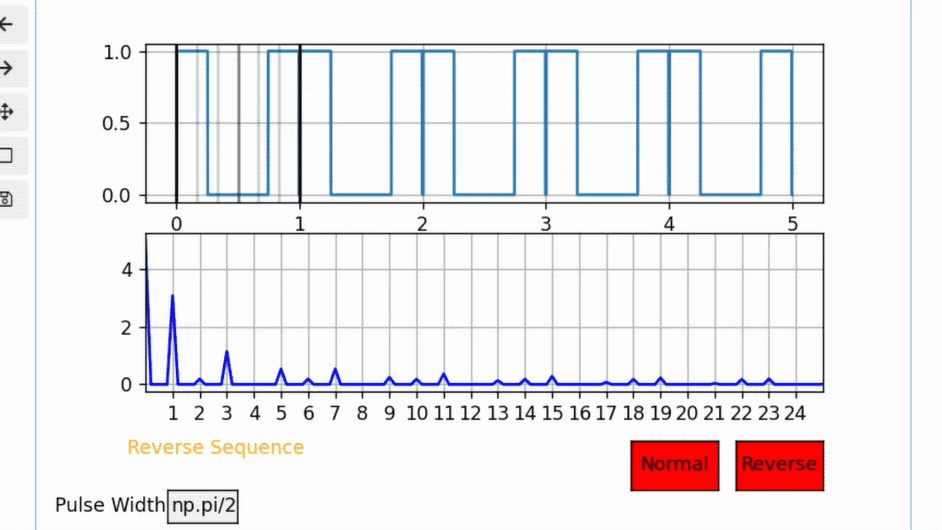Click the x-axis tick label 24
This screenshot has width=942, height=530.
795,412
